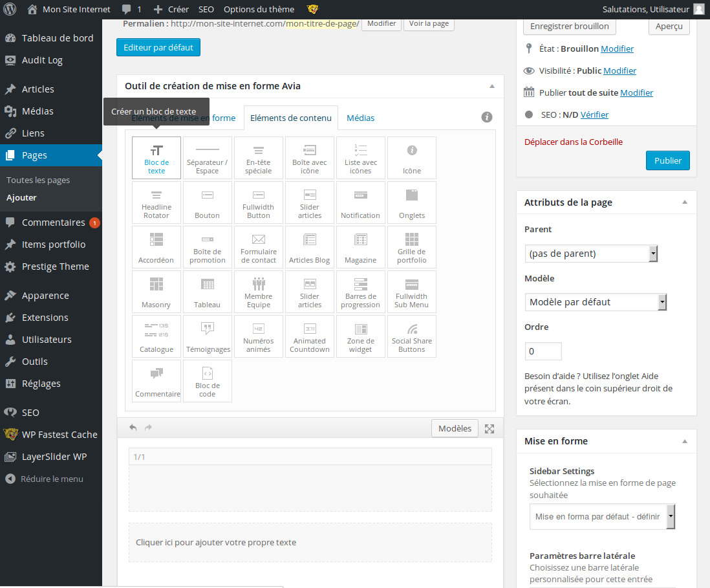Add a Bouton element
710x588 pixels.
208,202
